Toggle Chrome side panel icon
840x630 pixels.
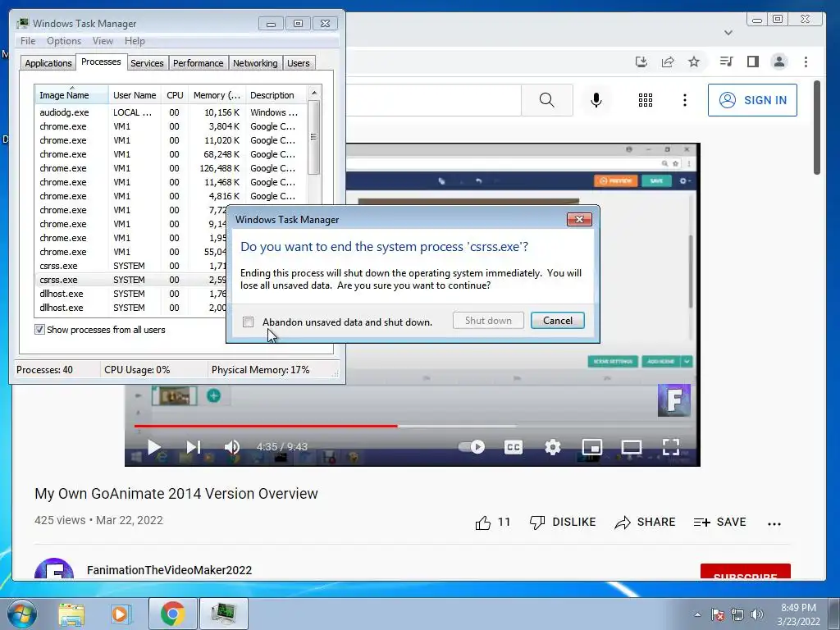pos(753,62)
